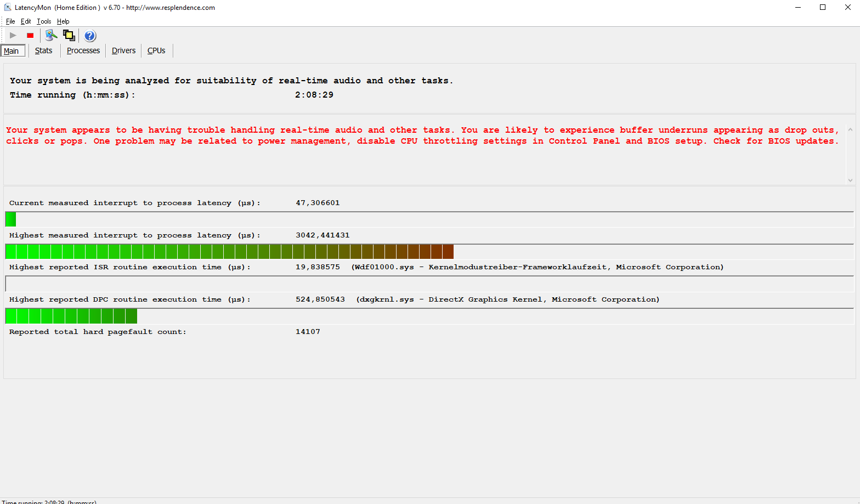
Task: Click the dxgkrnl.sys DirectX Graphics Kernel text
Action: point(508,299)
